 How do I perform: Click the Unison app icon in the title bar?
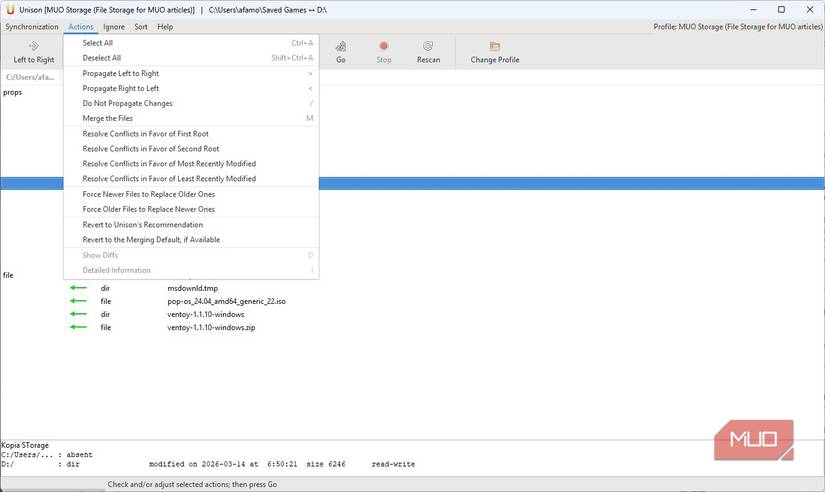point(11,9)
